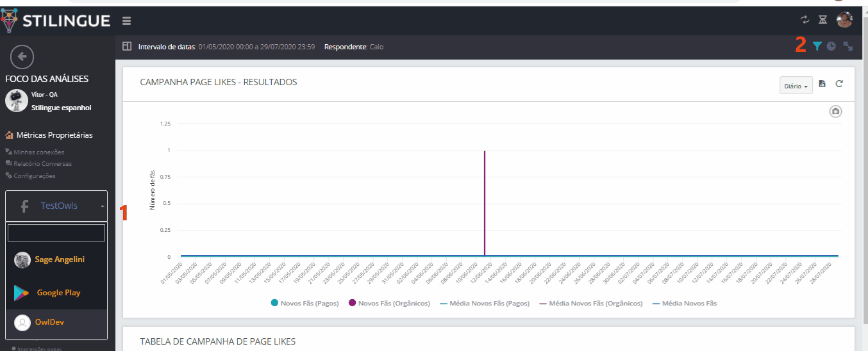Click the clock date-range icon
868x351 pixels.
[x=831, y=46]
